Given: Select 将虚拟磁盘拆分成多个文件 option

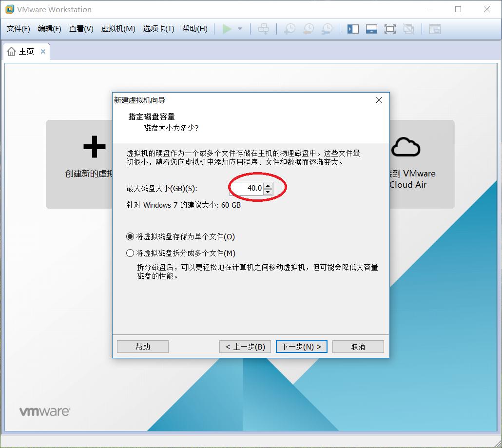Looking at the screenshot, I should (130, 253).
